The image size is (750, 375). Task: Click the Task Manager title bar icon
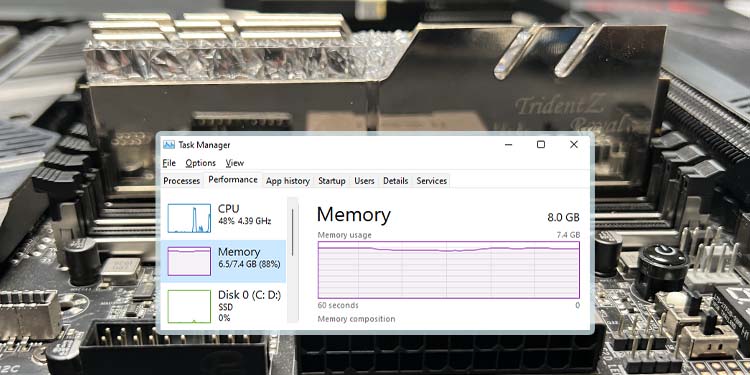(169, 145)
